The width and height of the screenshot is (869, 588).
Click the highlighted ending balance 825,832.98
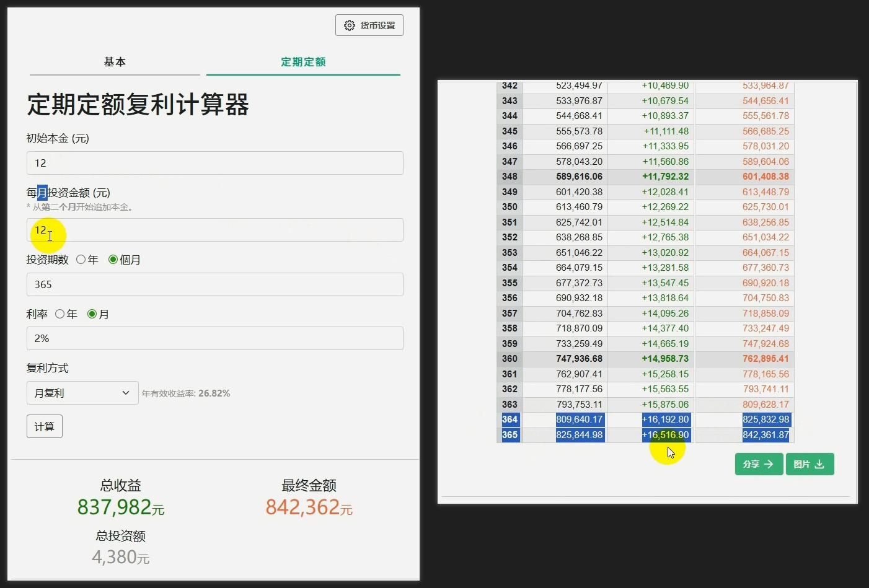click(766, 419)
